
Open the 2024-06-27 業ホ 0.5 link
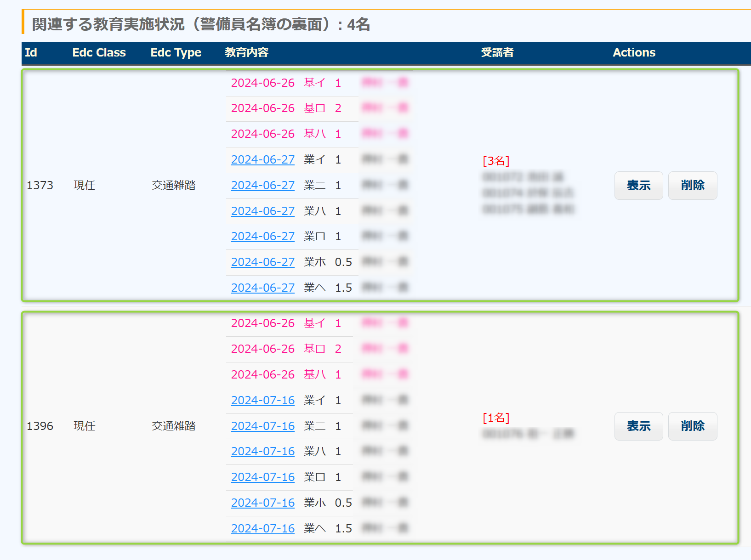click(262, 262)
